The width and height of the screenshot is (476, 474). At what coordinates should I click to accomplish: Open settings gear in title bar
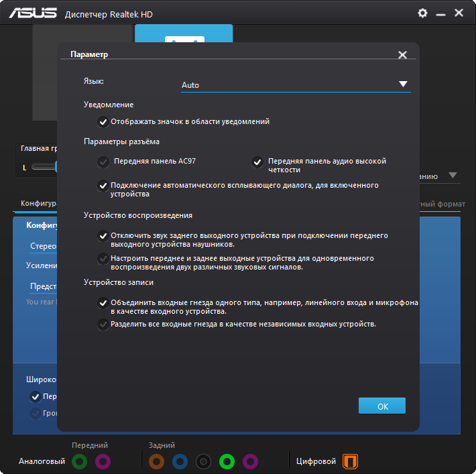pos(422,13)
